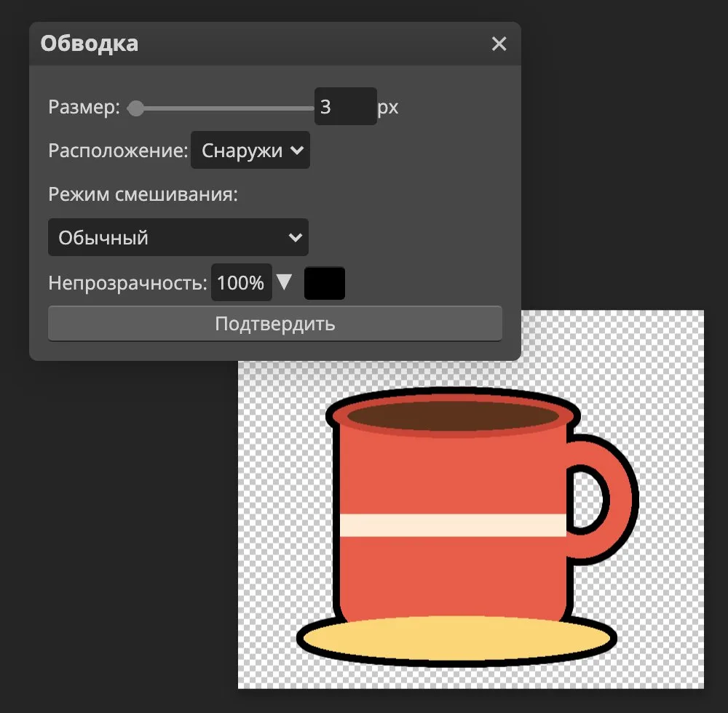
Task: Confirm with the Подтвердить button
Action: coord(275,323)
